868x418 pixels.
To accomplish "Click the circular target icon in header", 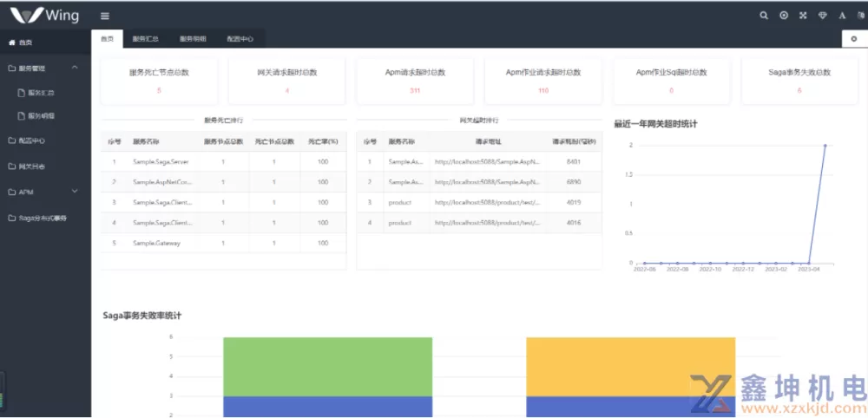I will (784, 16).
